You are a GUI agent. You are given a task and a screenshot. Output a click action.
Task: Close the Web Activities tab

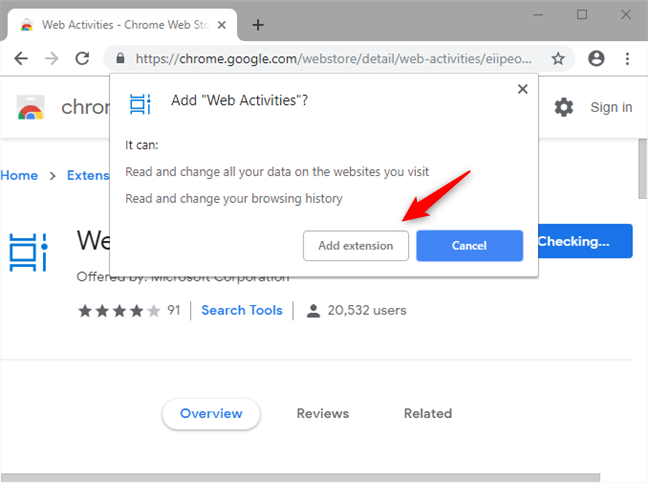pyautogui.click(x=222, y=25)
